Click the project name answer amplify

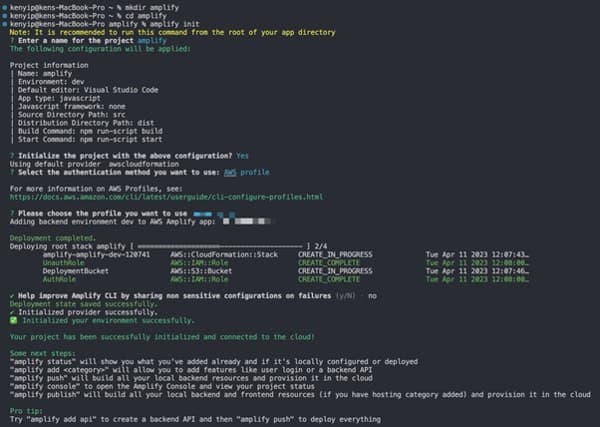click(x=152, y=41)
